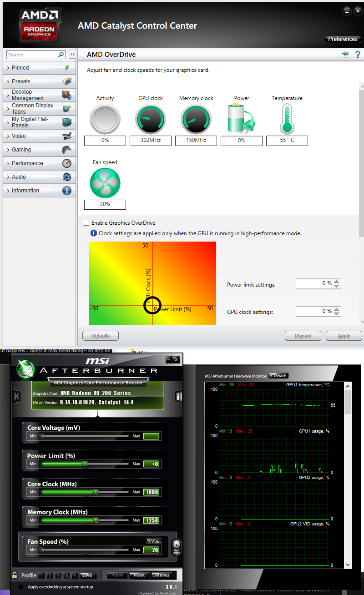364x595 pixels.
Task: Click the Temperature thermometer icon
Action: pos(287,119)
